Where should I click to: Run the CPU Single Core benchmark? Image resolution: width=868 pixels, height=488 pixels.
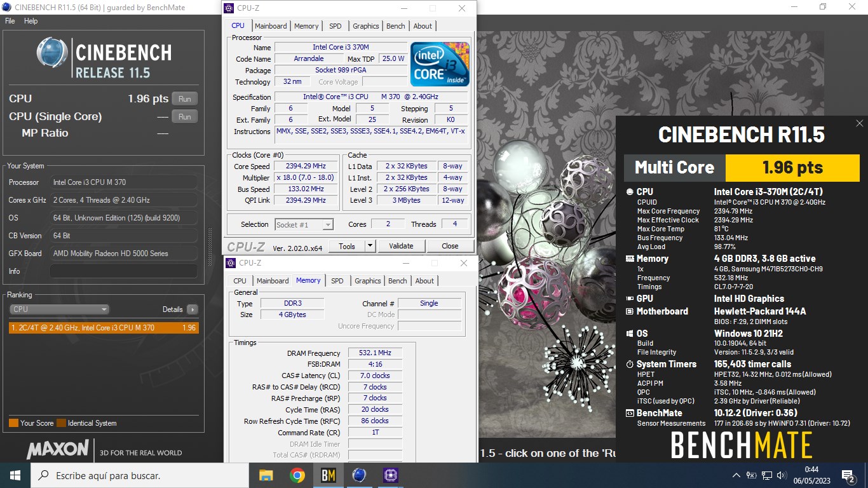[184, 116]
